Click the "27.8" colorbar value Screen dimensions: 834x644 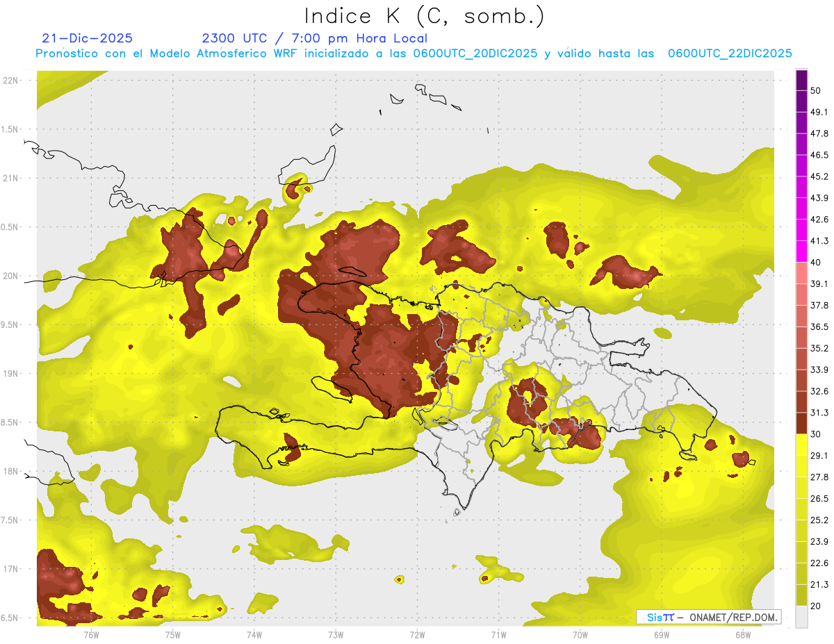coord(819,477)
